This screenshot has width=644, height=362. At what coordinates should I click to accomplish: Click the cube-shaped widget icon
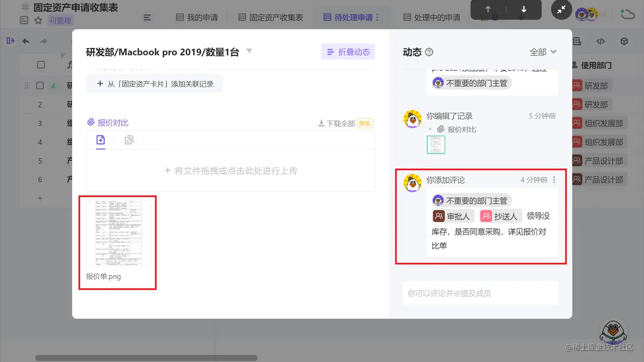pyautogui.click(x=624, y=41)
